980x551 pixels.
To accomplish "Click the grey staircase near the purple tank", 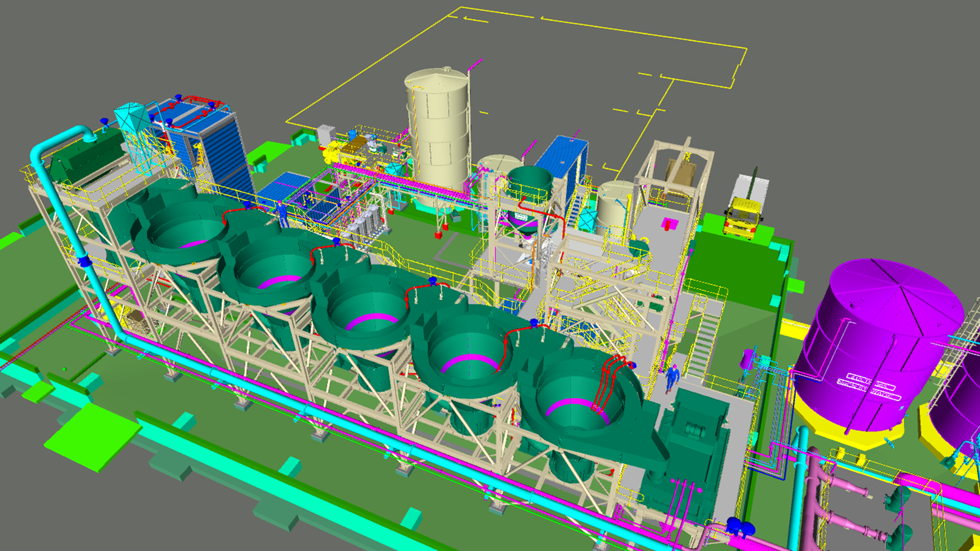I will click(704, 343).
